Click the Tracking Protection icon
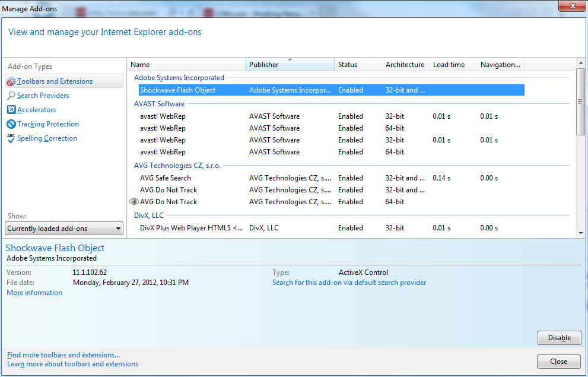The height and width of the screenshot is (377, 588). 11,124
